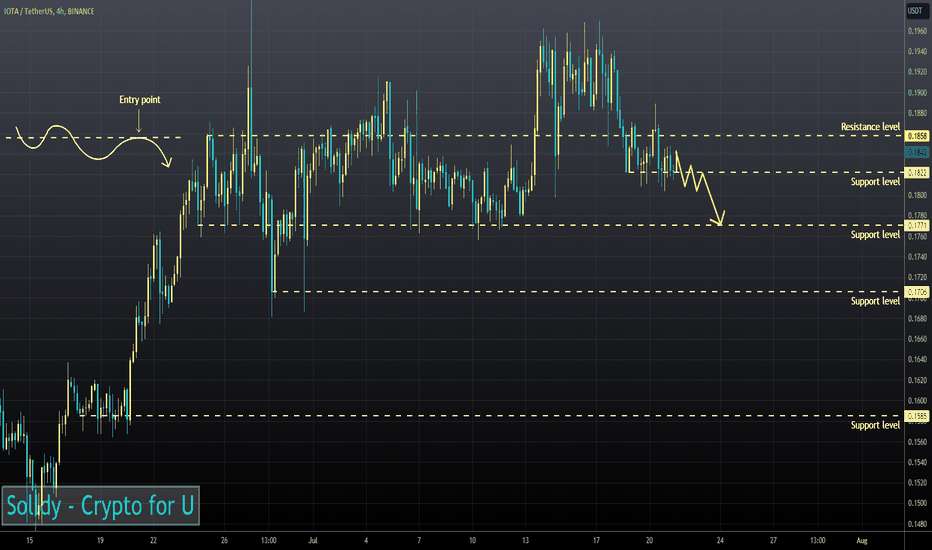Click the 'Jul' label on time axis

click(x=313, y=540)
